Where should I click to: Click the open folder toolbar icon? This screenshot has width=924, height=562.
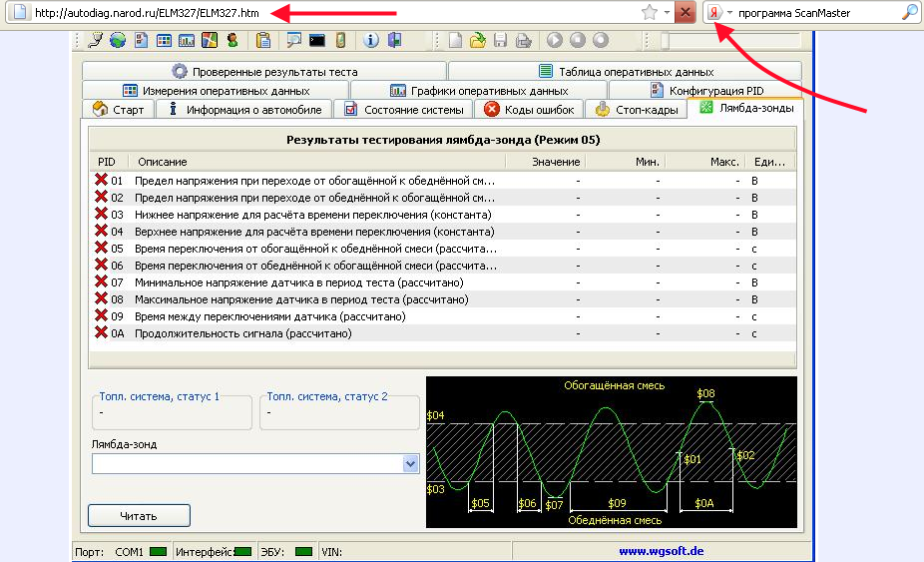click(478, 40)
